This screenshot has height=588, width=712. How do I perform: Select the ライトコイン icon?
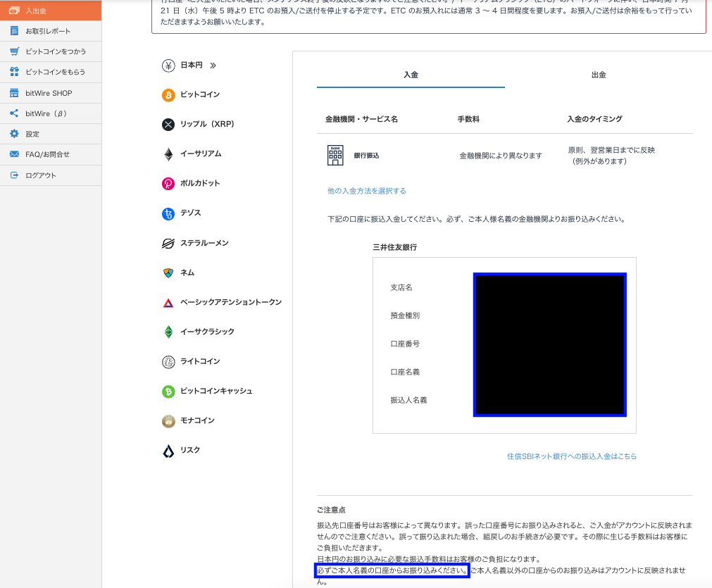point(168,362)
